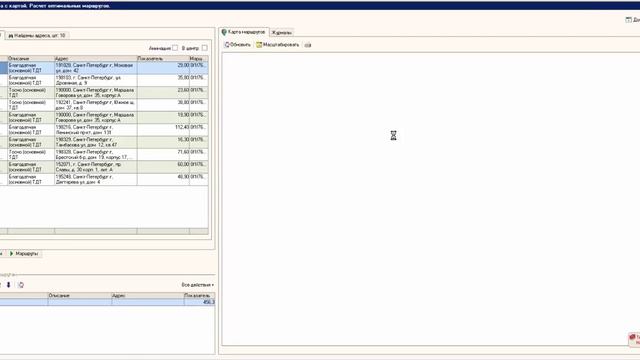Click the value 71,60 in Показатель column
The image size is (640, 360).
[x=183, y=152]
